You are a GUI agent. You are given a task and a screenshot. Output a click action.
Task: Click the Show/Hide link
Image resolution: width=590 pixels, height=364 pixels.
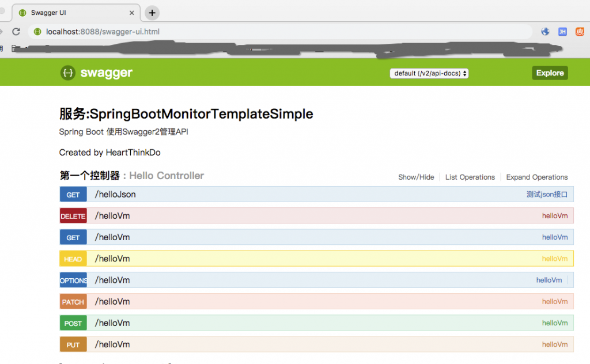coord(416,177)
